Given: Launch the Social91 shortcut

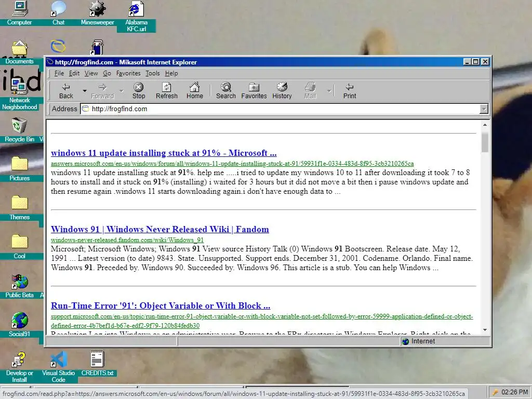Looking at the screenshot, I should (x=19, y=325).
